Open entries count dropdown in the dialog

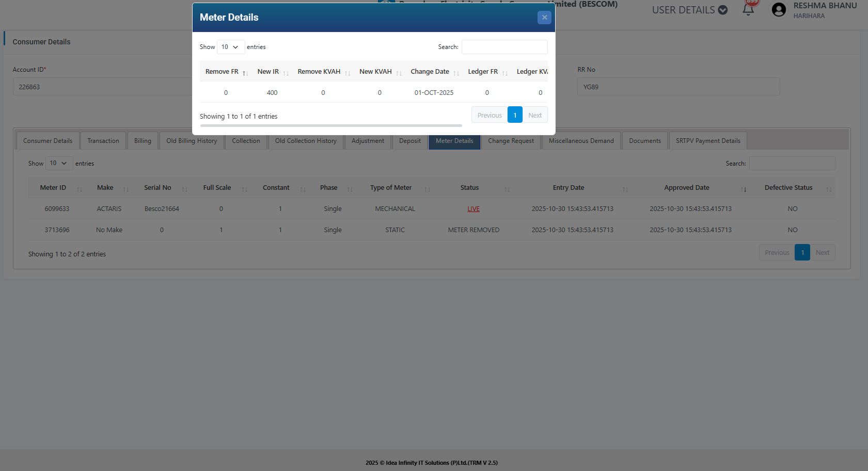tap(230, 47)
